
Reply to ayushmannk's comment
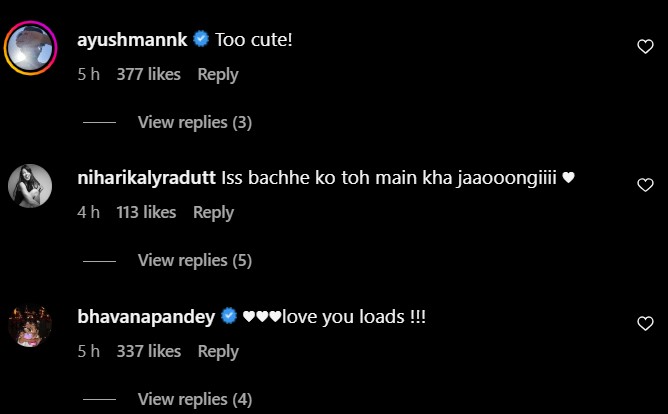218,75
